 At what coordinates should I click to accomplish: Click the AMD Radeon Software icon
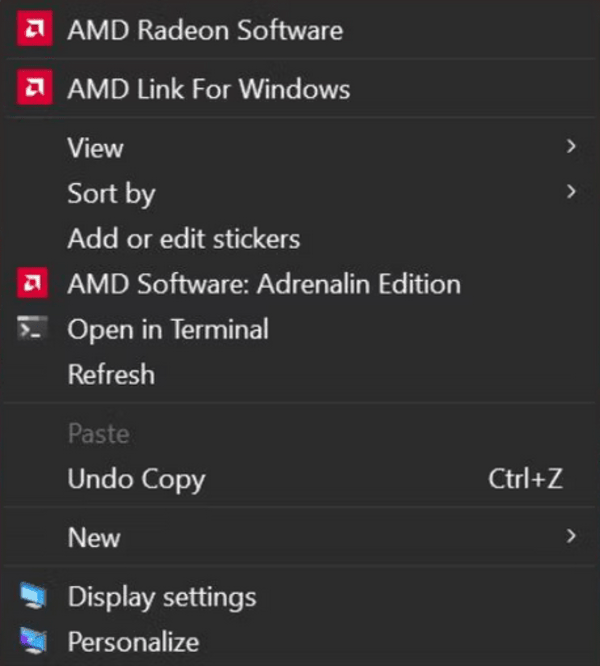coord(35,28)
